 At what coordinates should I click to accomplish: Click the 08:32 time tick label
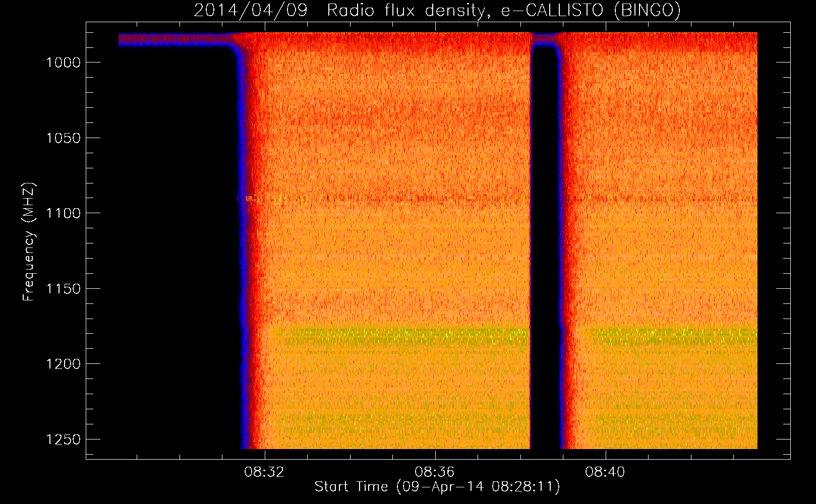264,472
